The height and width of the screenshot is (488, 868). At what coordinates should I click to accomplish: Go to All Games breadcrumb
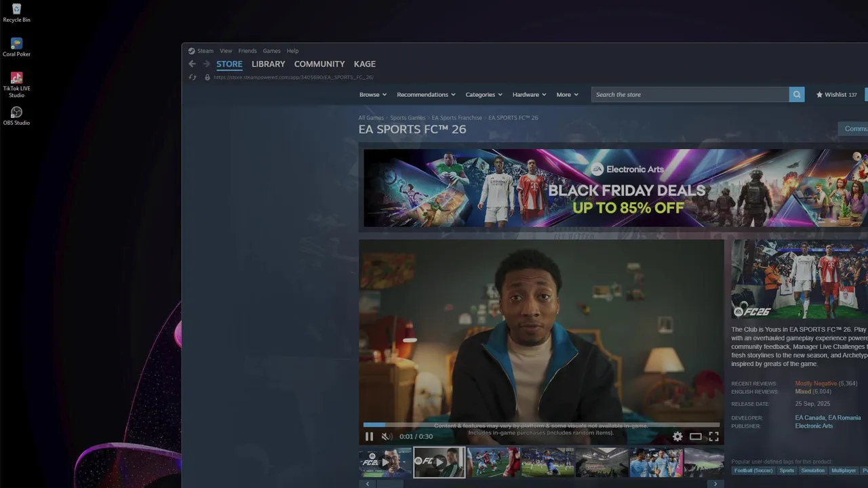[371, 118]
